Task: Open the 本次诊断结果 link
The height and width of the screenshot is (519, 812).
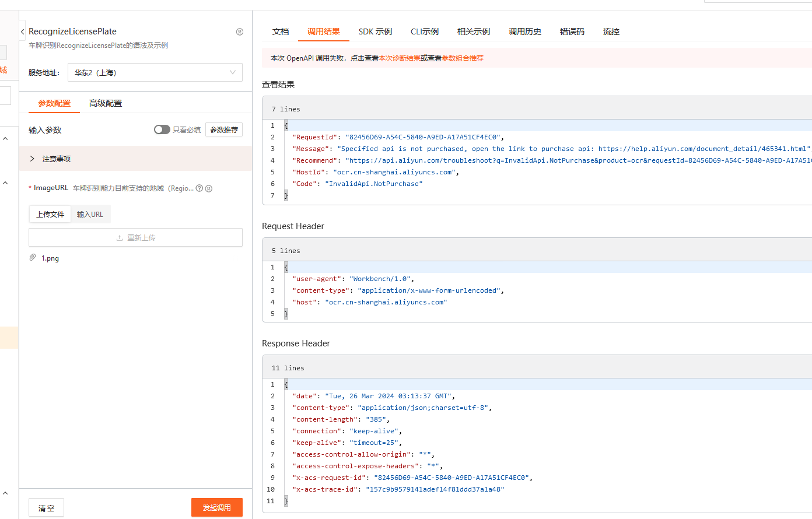Action: click(x=400, y=58)
